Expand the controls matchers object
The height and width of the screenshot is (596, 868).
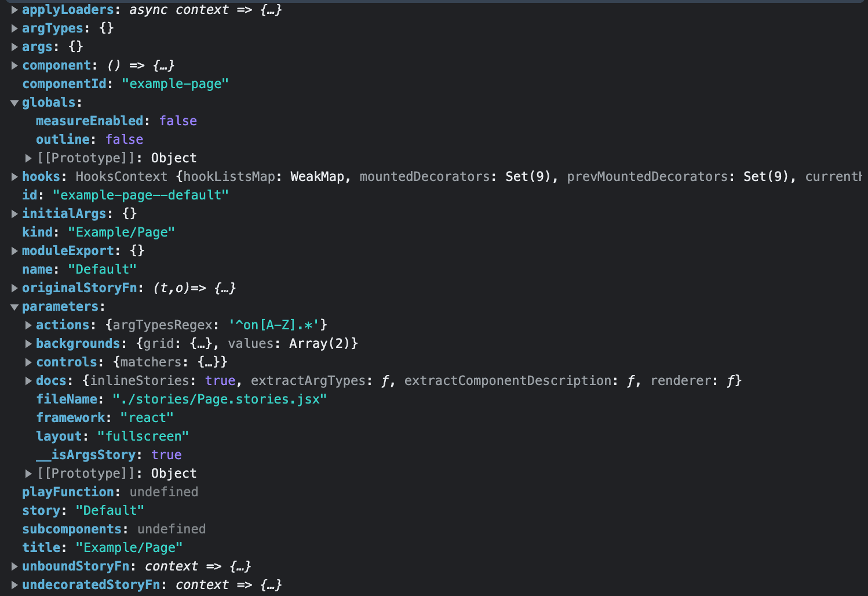click(28, 362)
